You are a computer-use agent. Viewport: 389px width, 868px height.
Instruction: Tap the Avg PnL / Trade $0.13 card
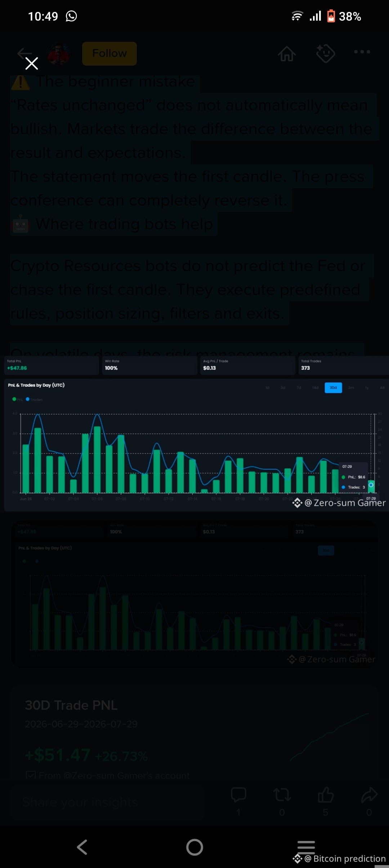tap(247, 365)
